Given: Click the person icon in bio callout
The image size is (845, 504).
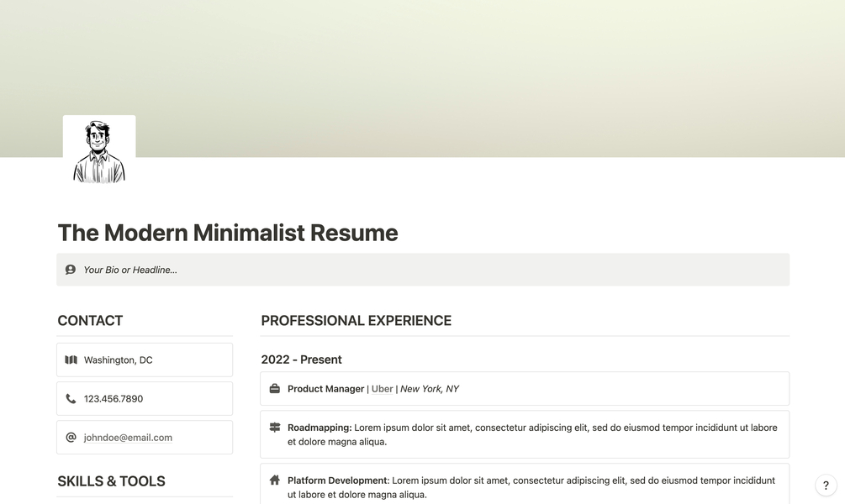Looking at the screenshot, I should click(x=71, y=270).
